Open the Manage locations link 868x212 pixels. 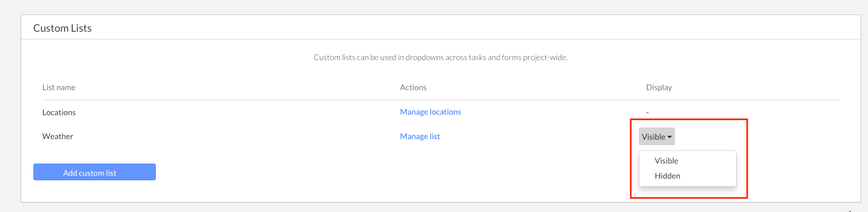[431, 112]
